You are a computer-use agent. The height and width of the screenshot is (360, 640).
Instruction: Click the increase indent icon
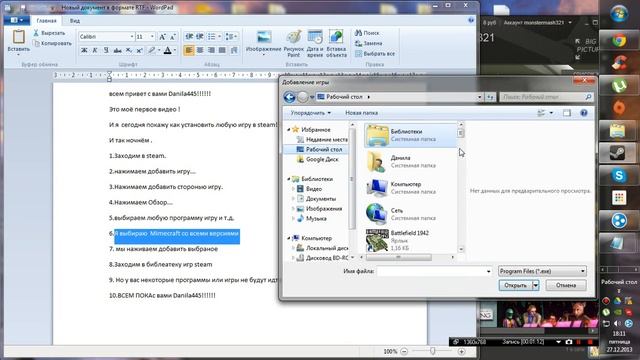pyautogui.click(x=200, y=37)
